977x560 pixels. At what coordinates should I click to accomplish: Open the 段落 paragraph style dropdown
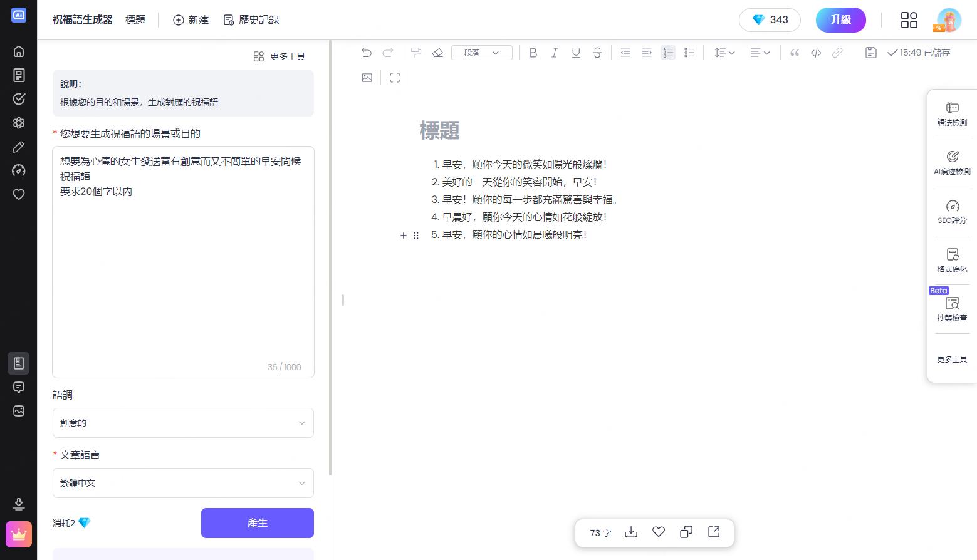[482, 53]
